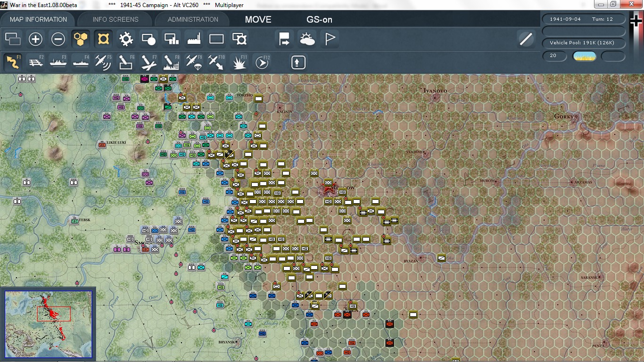This screenshot has height=362, width=644.
Task: Click the factory map icon
Action: [194, 39]
